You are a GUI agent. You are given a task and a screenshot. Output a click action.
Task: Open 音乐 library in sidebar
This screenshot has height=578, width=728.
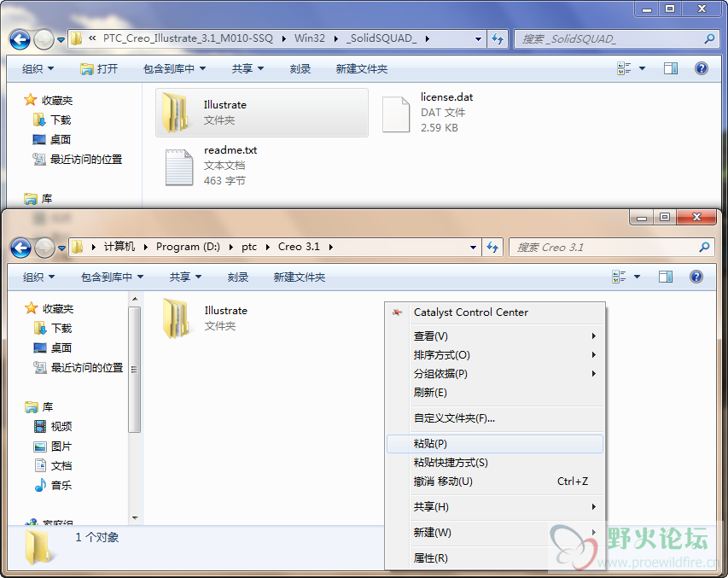[53, 486]
